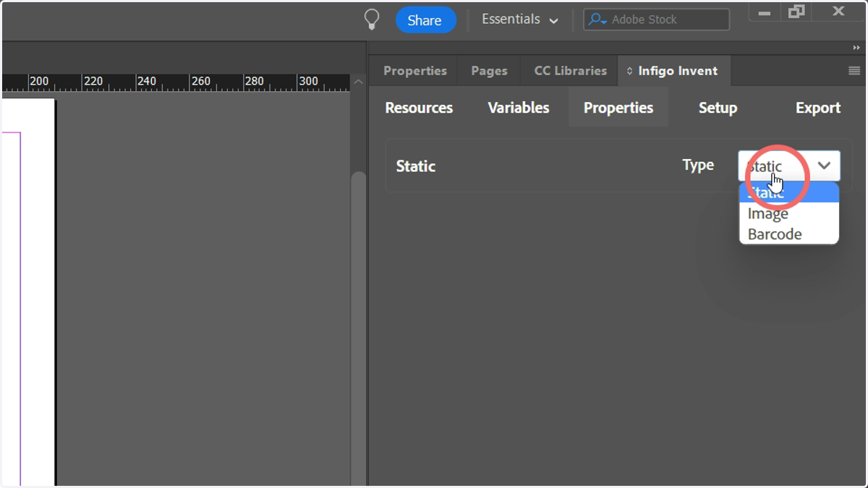
Task: Click the lightbulb Discover icon
Action: point(371,20)
